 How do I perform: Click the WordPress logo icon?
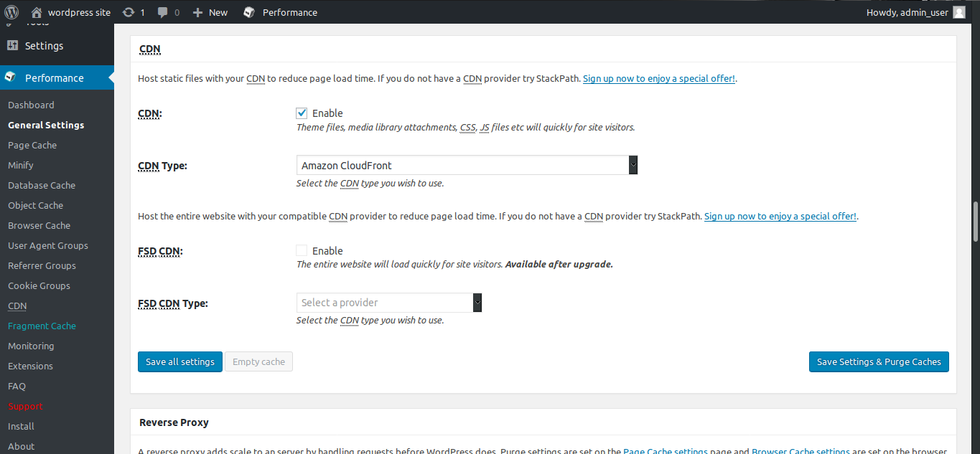pyautogui.click(x=11, y=12)
